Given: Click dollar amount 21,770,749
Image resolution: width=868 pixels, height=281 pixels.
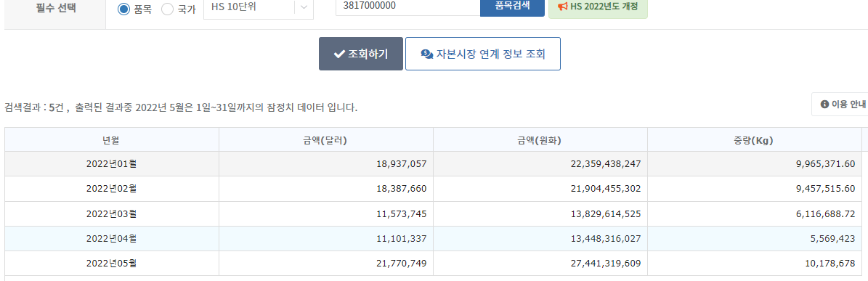Looking at the screenshot, I should coord(401,264).
